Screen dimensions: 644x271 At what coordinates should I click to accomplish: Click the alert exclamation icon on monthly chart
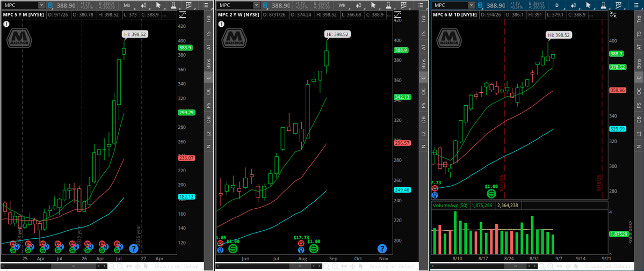6,24
